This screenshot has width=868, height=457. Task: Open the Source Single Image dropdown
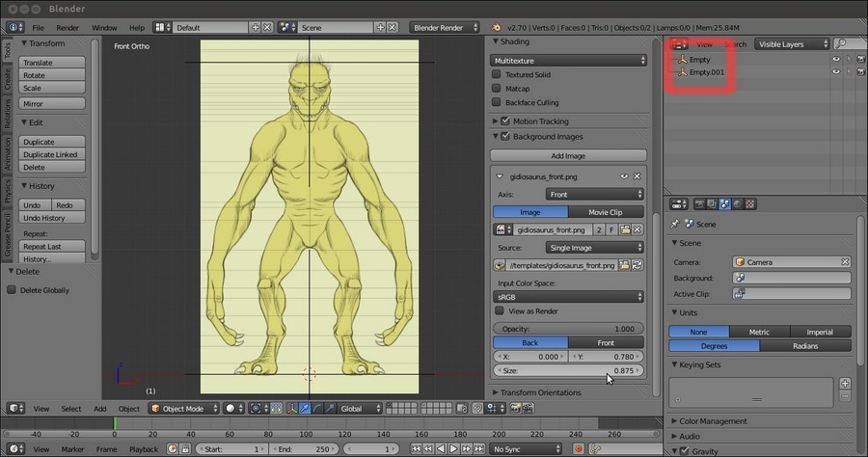click(x=594, y=248)
